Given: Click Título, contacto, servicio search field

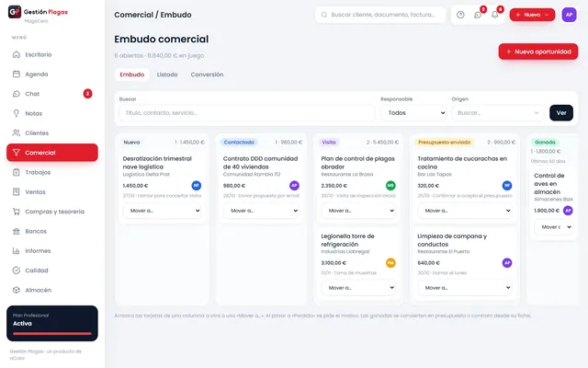Looking at the screenshot, I should [247, 112].
